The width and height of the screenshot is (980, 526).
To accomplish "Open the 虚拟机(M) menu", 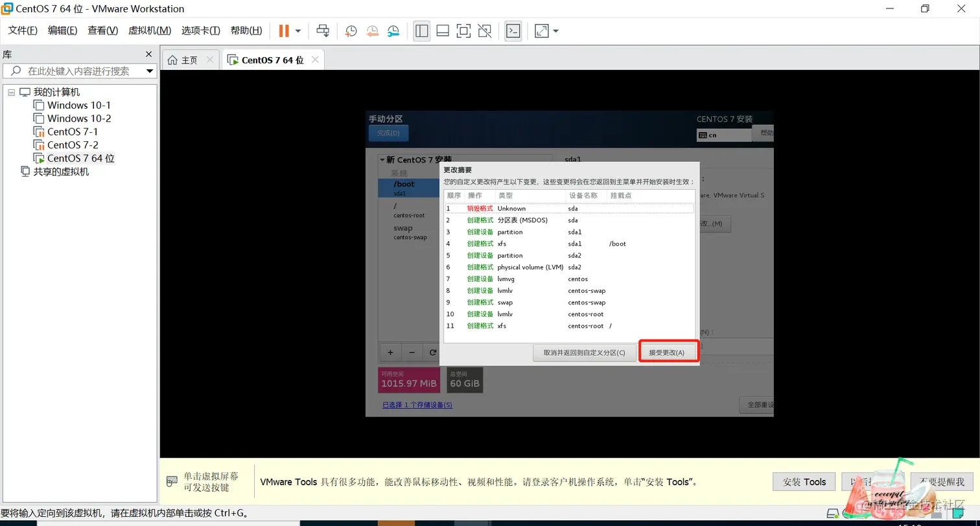I will click(150, 30).
